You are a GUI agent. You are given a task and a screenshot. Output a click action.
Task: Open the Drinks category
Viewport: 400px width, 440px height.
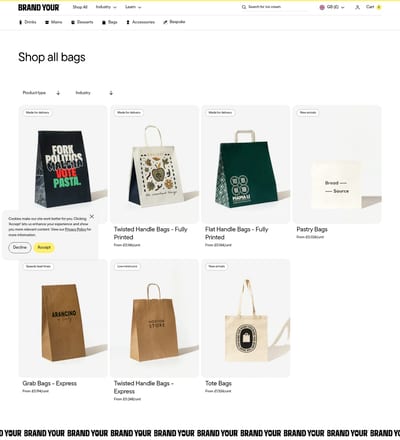[x=28, y=22]
